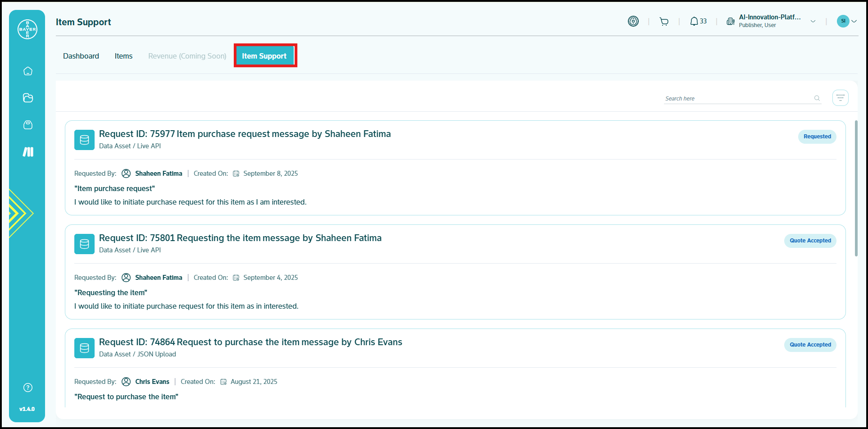Viewport: 868px width, 429px height.
Task: Open notifications bell showing 33
Action: [x=698, y=22]
